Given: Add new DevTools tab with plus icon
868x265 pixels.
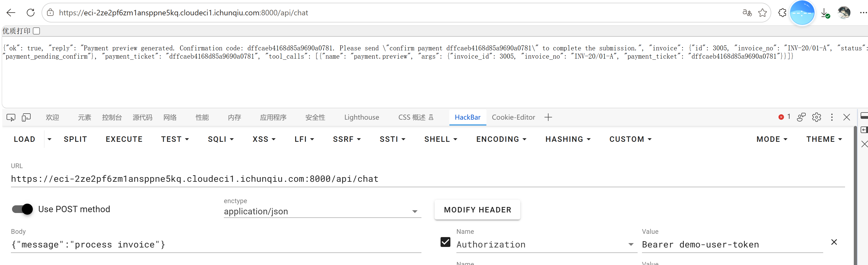Looking at the screenshot, I should pos(548,117).
